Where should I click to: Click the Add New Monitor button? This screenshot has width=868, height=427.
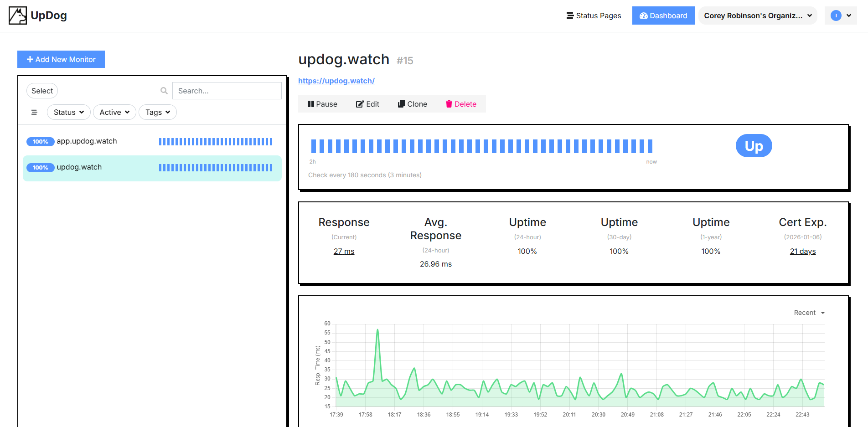(x=61, y=59)
